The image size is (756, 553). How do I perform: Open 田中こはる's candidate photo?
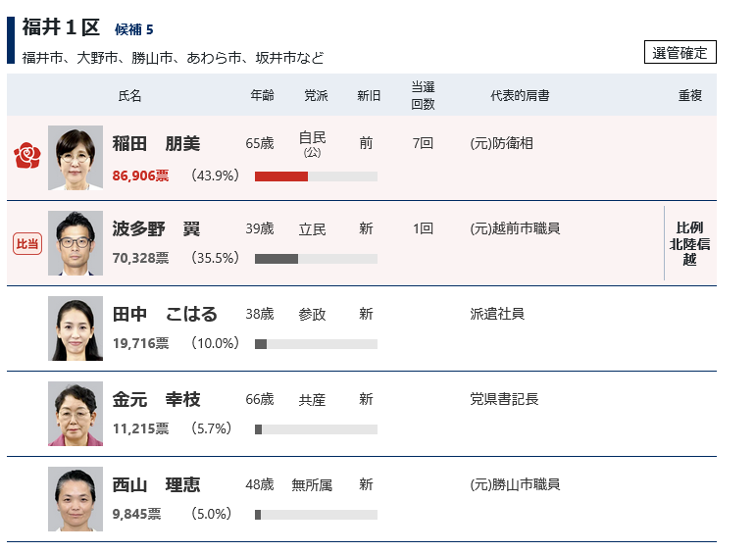[76, 328]
